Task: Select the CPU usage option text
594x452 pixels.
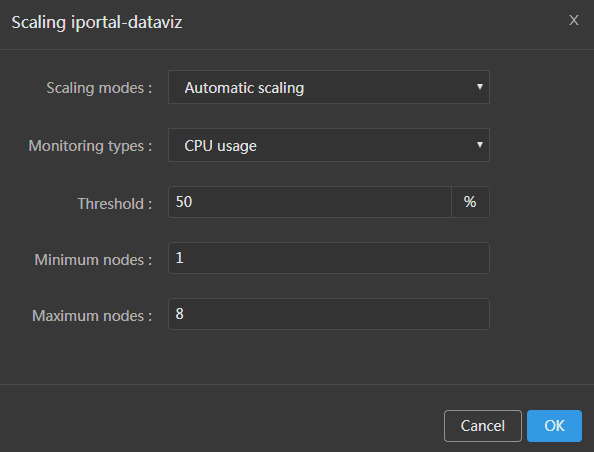Action: click(220, 146)
